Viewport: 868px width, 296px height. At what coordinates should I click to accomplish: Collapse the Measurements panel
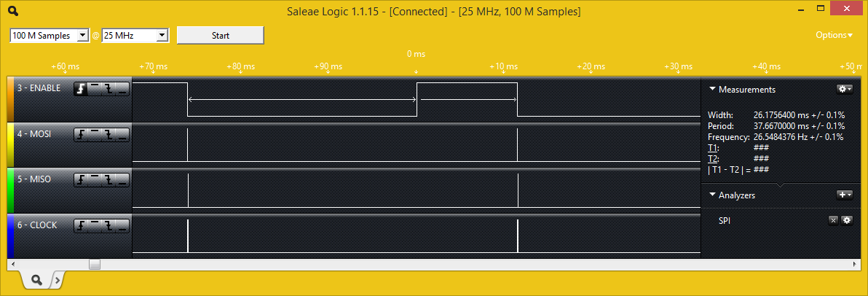pyautogui.click(x=712, y=89)
